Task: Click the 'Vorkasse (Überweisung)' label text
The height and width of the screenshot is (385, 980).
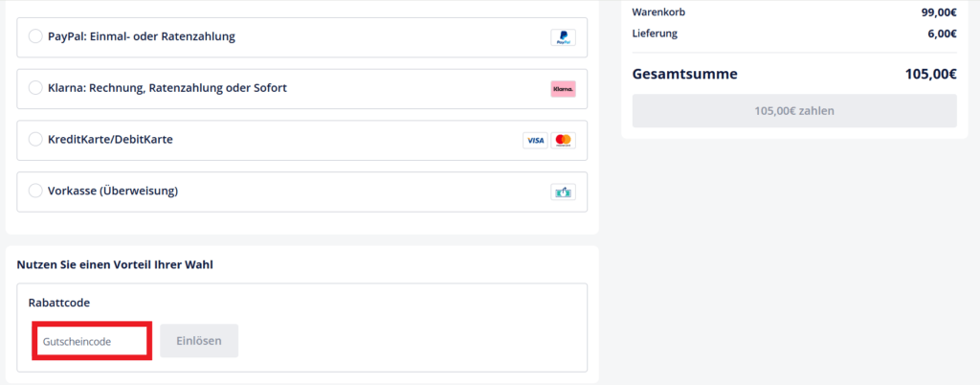Action: pos(113,191)
